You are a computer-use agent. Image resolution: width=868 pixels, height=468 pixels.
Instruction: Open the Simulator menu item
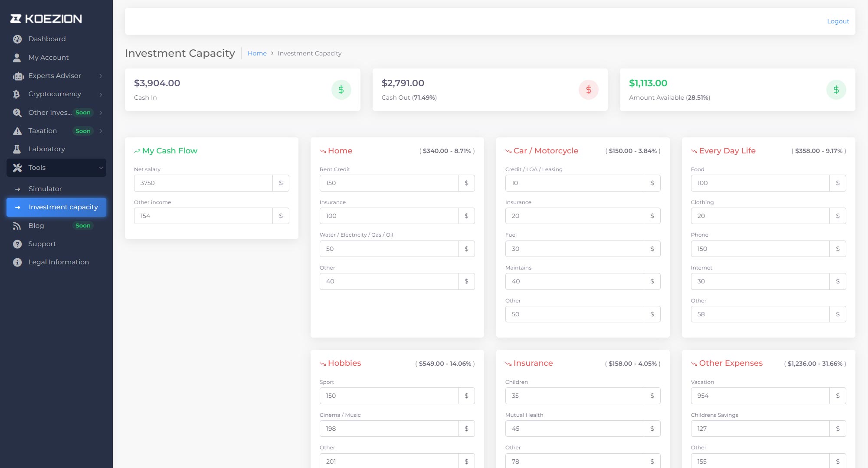tap(45, 189)
